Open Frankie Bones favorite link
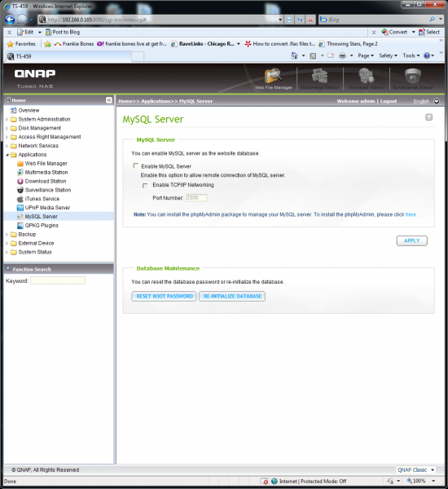Image resolution: width=448 pixels, height=489 pixels. click(x=74, y=44)
